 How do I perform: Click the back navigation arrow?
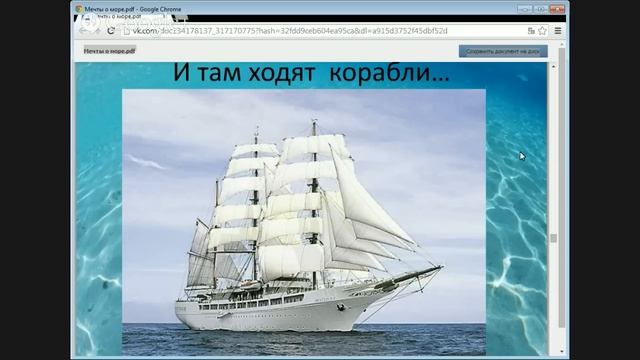83,31
